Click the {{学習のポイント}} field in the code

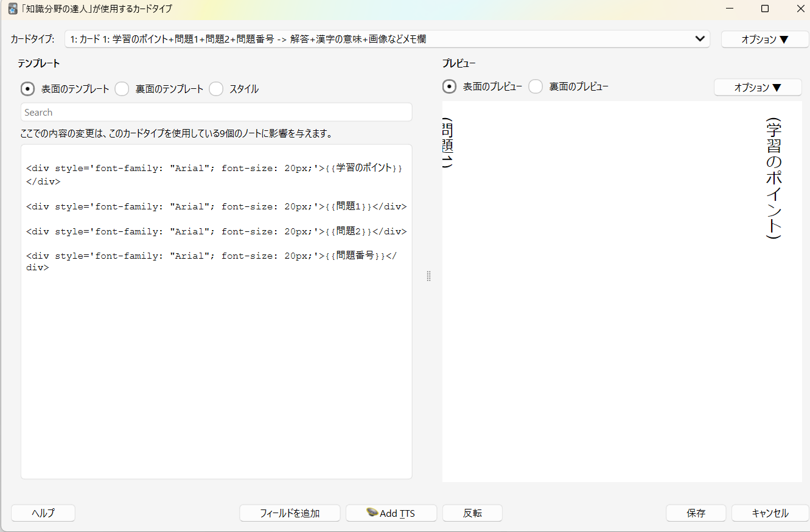click(x=364, y=167)
